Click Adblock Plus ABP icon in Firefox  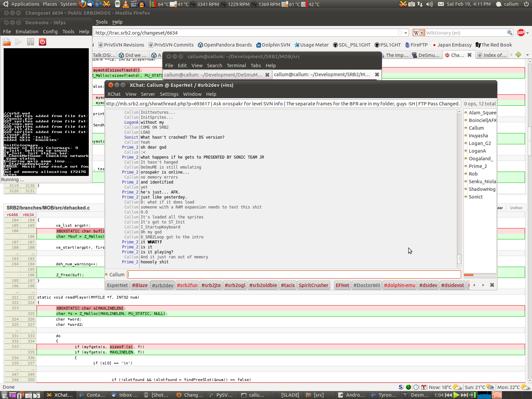click(x=521, y=33)
